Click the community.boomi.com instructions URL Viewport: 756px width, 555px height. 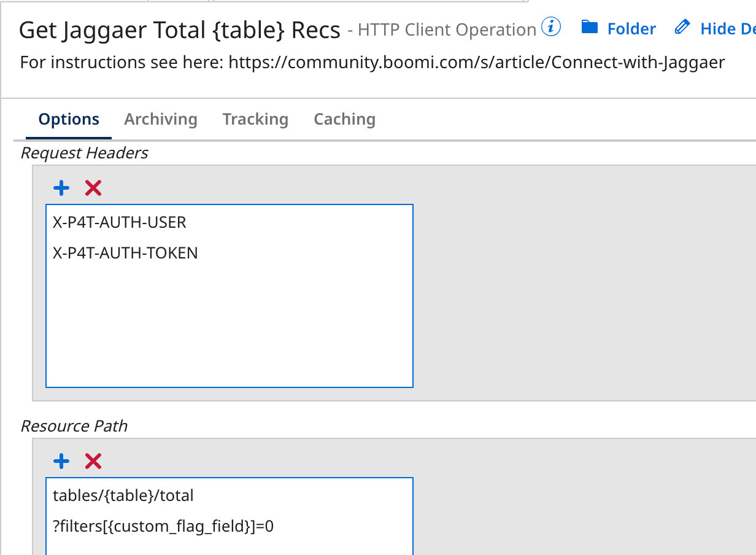pyautogui.click(x=477, y=62)
